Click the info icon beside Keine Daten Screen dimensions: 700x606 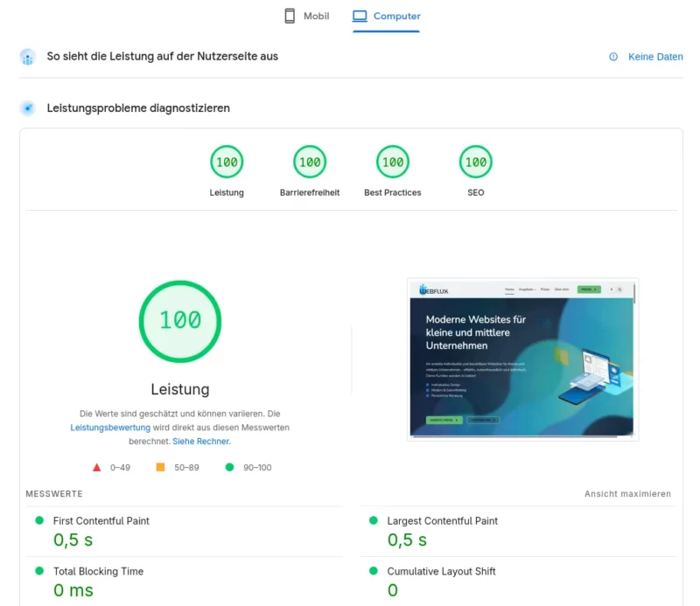point(613,57)
